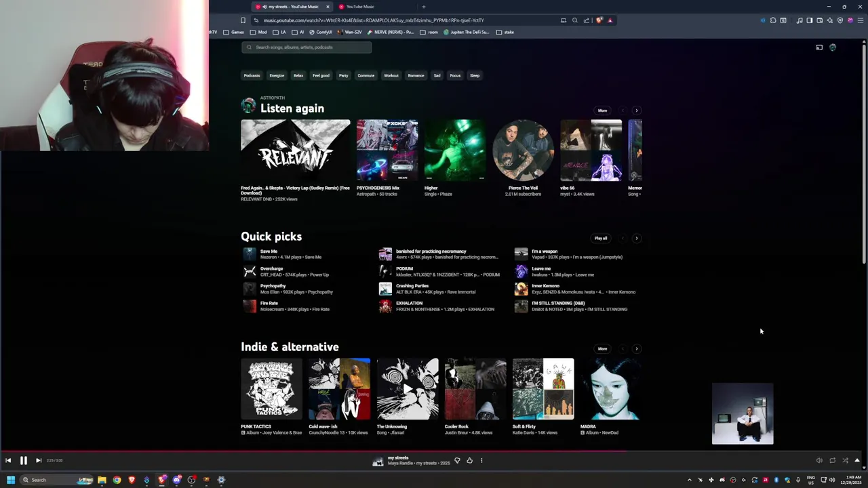Click the search songs, albums, artists field
Image resolution: width=868 pixels, height=488 pixels.
307,47
